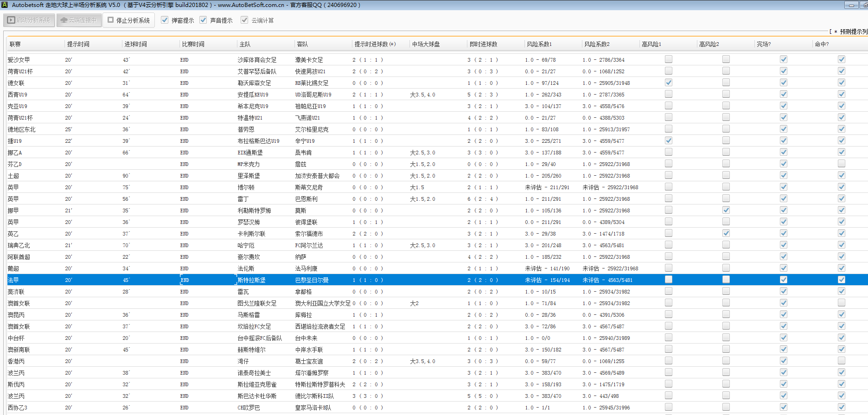Image resolution: width=868 pixels, height=415 pixels.
Task: Select the 哈宁厄 home team cell
Action: pos(246,245)
